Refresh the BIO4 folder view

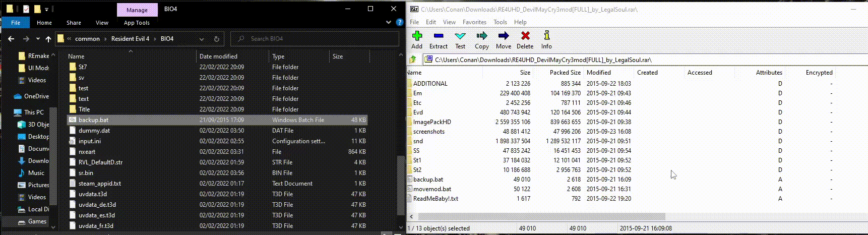click(217, 39)
